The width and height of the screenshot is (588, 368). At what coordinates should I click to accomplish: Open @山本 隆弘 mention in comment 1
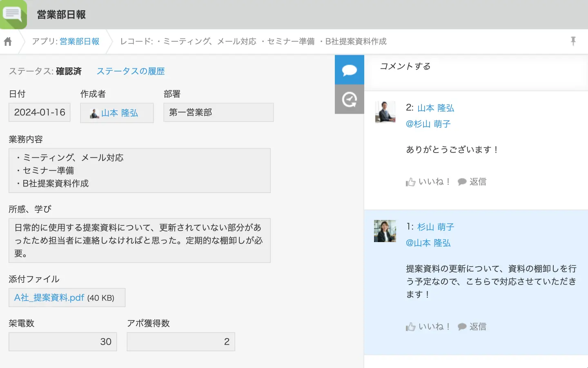(x=428, y=243)
